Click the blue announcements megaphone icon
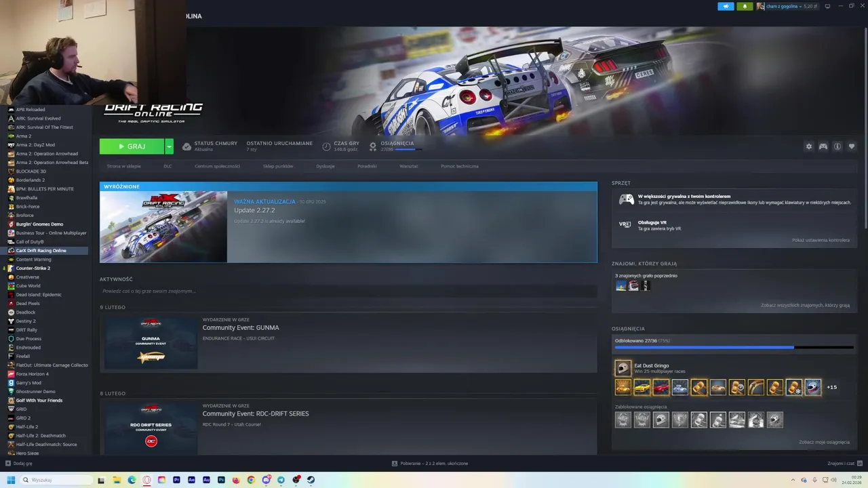The width and height of the screenshot is (868, 488). 726,6
